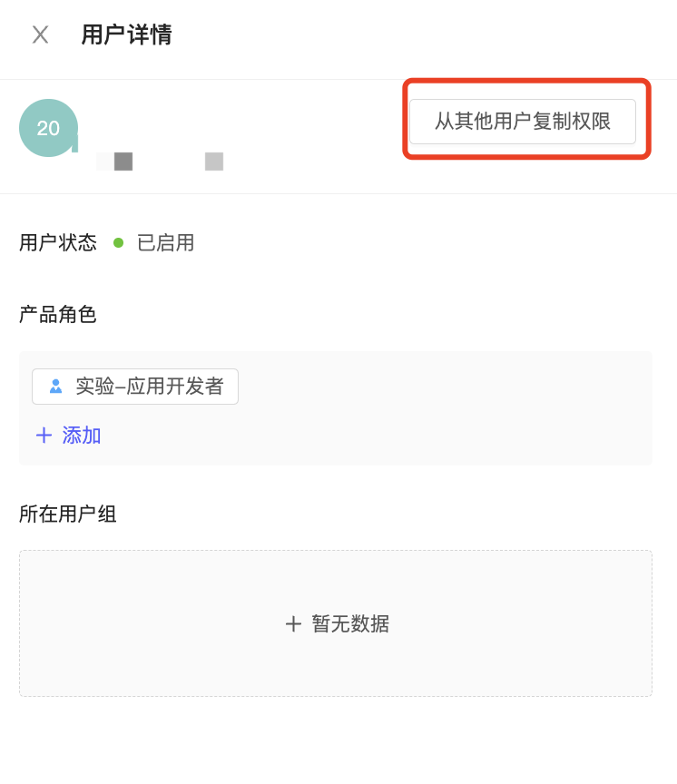
Task: Click the light gray blurred info block
Action: (214, 162)
